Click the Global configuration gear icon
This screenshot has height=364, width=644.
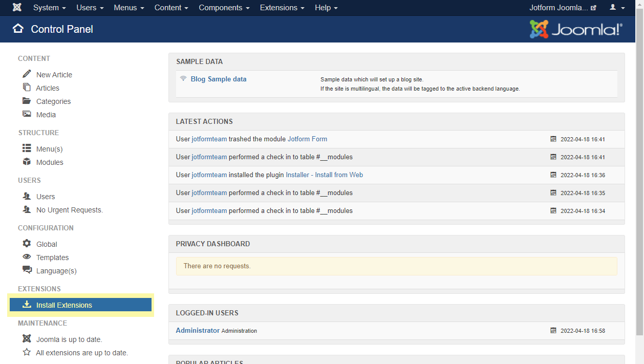tap(27, 244)
